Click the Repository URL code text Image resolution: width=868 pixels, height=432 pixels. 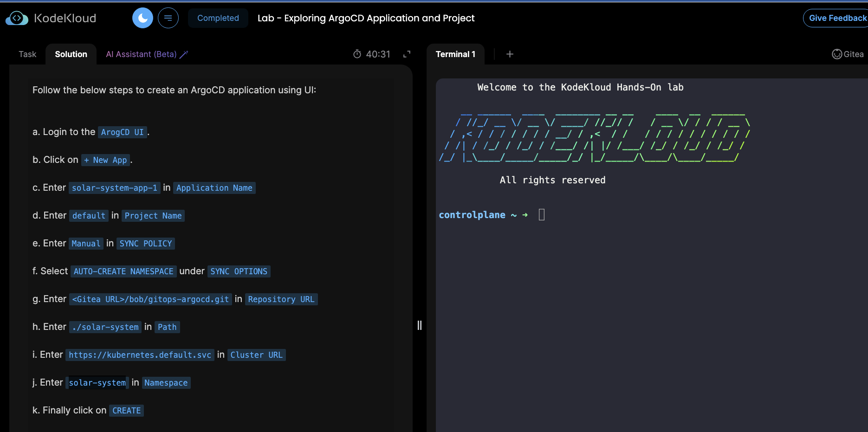click(281, 299)
